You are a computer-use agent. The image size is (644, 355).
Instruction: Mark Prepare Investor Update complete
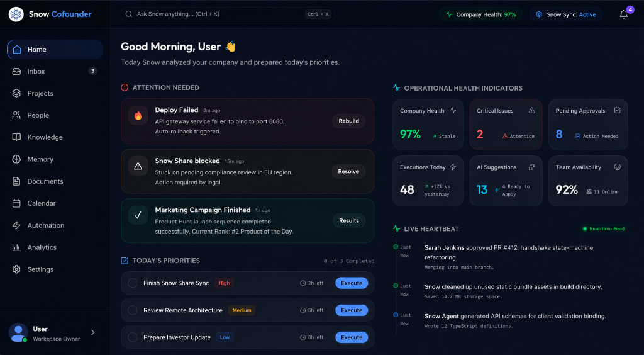coord(132,337)
